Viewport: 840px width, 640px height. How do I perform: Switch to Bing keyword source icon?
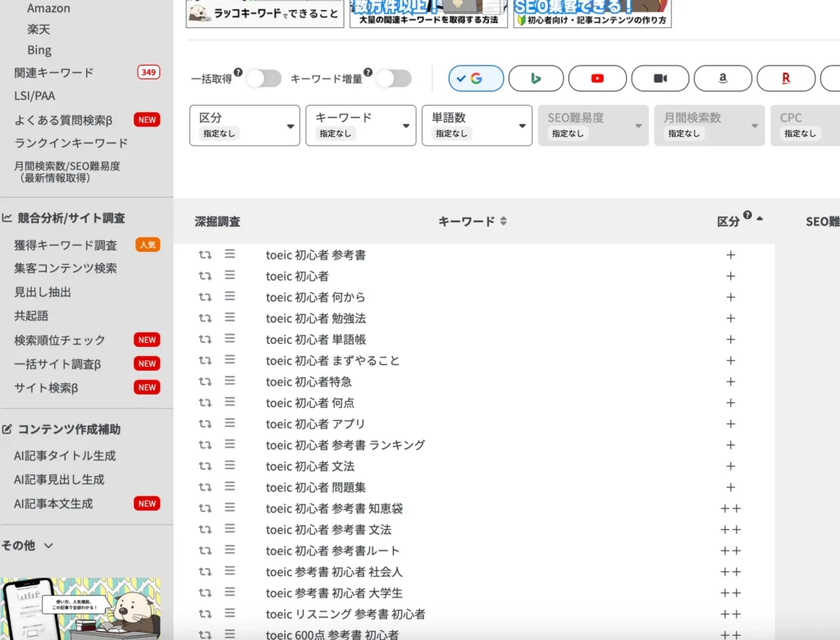pyautogui.click(x=536, y=78)
